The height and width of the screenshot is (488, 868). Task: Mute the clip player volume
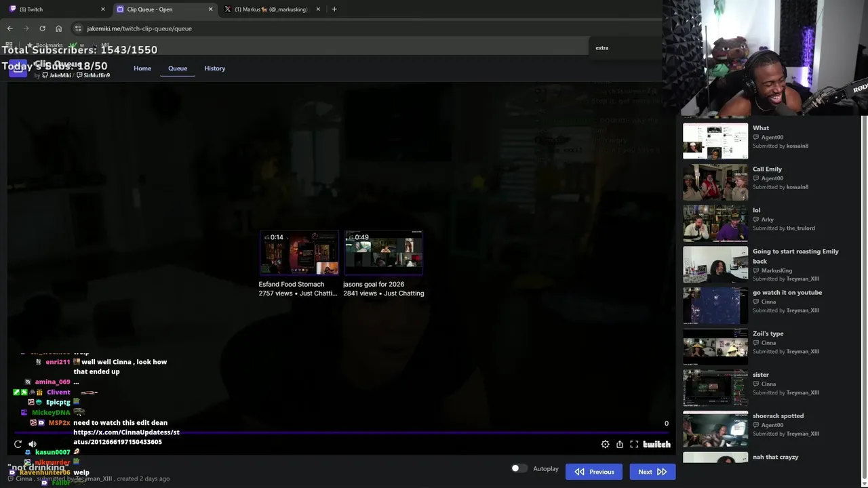pyautogui.click(x=33, y=445)
